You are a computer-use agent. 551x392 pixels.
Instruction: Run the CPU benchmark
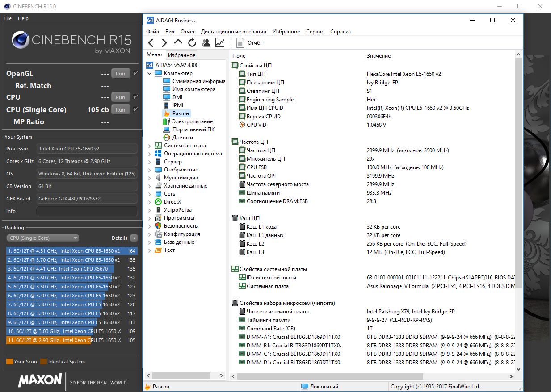click(x=121, y=97)
